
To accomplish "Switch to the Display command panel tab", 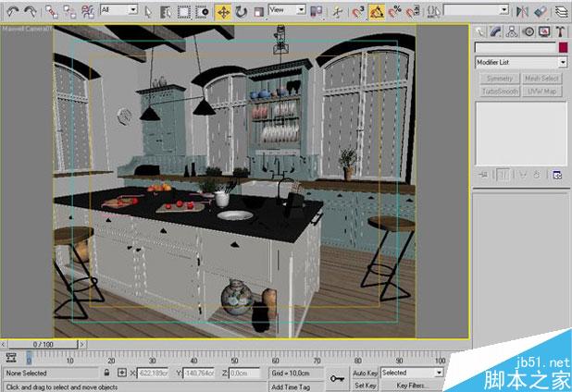I will pyautogui.click(x=544, y=32).
